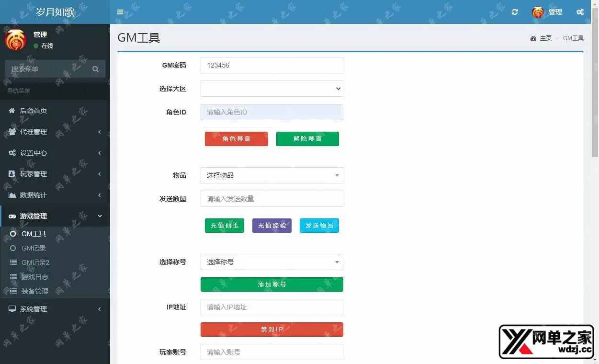599x364 pixels.
Task: Open the 装备管理 menu item
Action: click(x=34, y=291)
